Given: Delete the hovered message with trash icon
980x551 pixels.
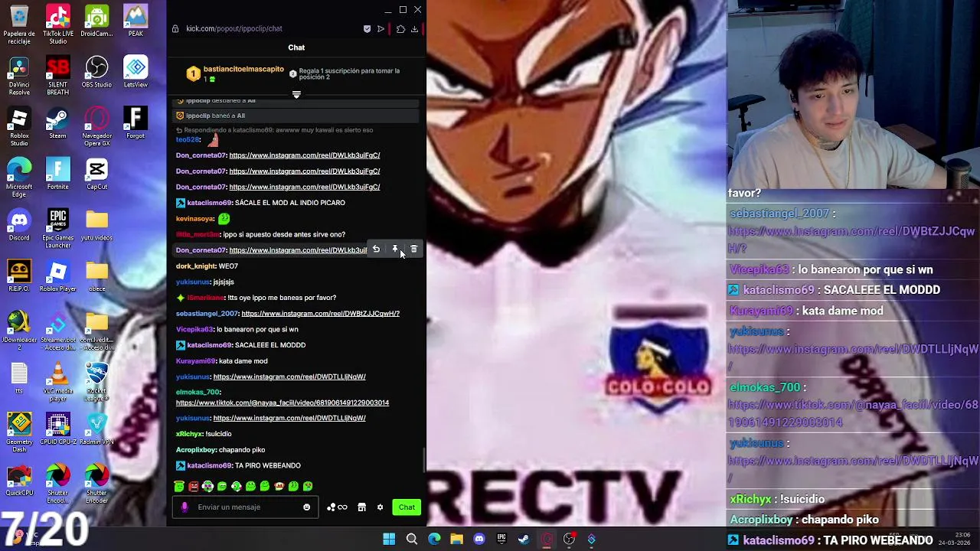Looking at the screenshot, I should (414, 249).
